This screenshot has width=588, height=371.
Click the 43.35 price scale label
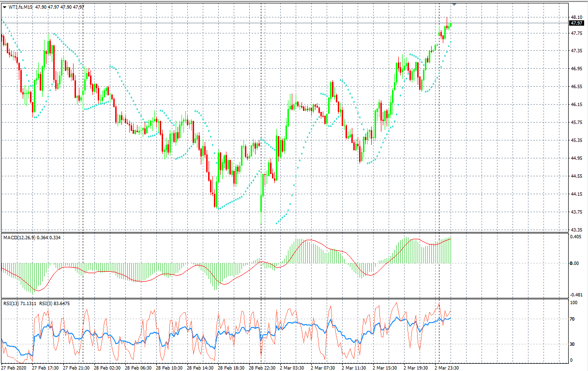tap(576, 230)
